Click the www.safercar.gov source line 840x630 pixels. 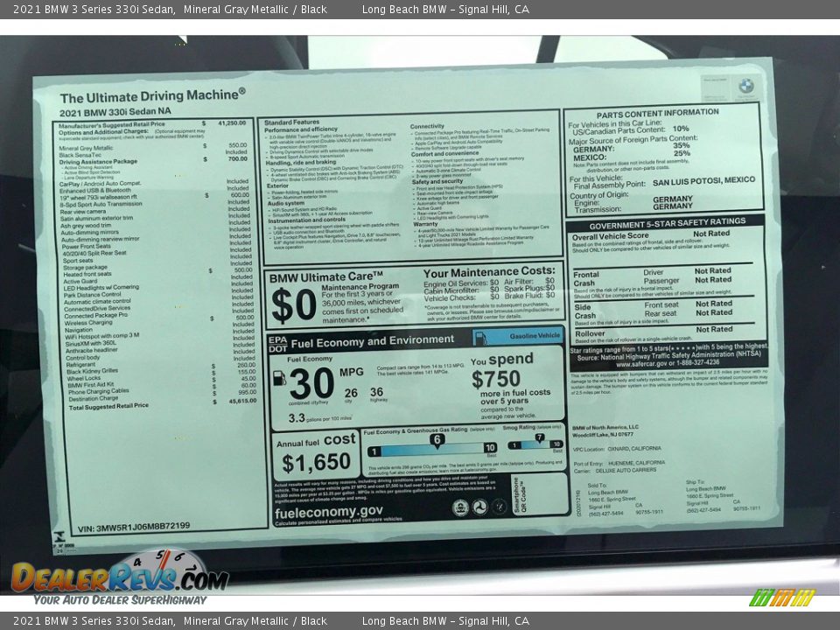(x=668, y=362)
